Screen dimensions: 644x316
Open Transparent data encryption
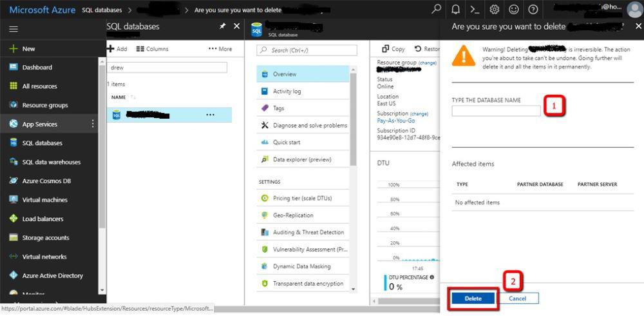pyautogui.click(x=303, y=284)
